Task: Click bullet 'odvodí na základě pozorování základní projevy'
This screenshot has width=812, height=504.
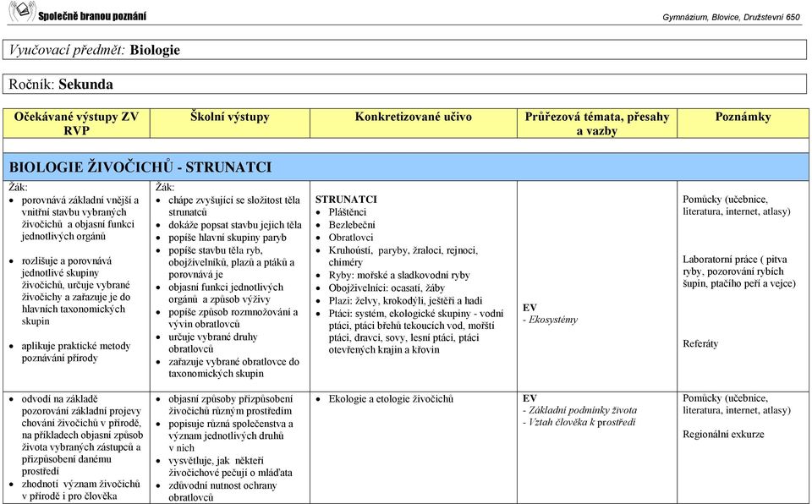Action: (82, 436)
